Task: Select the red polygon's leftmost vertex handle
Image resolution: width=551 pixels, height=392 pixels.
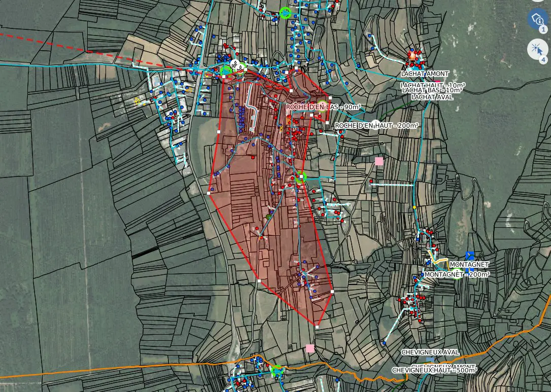Action: pyautogui.click(x=209, y=193)
